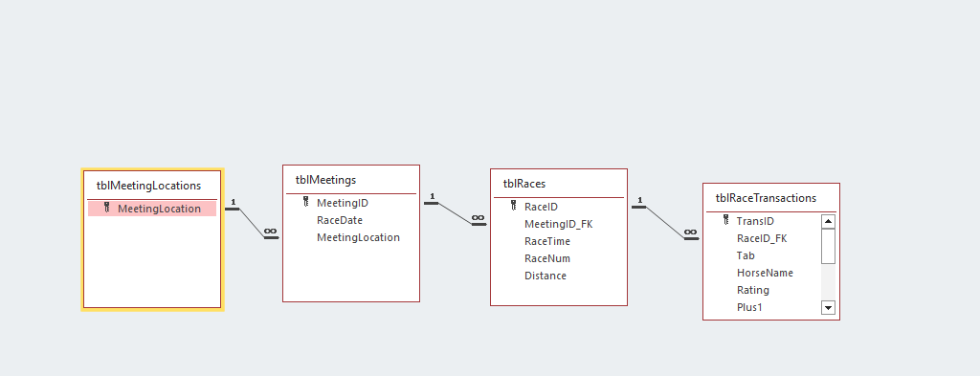Click the key icon next to TransID
The width and height of the screenshot is (980, 376).
725,220
